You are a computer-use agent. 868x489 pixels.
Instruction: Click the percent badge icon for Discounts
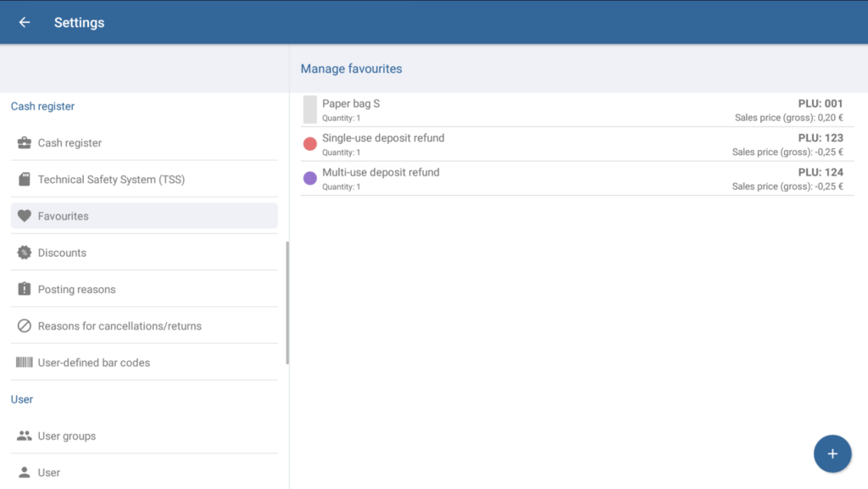[x=25, y=253]
